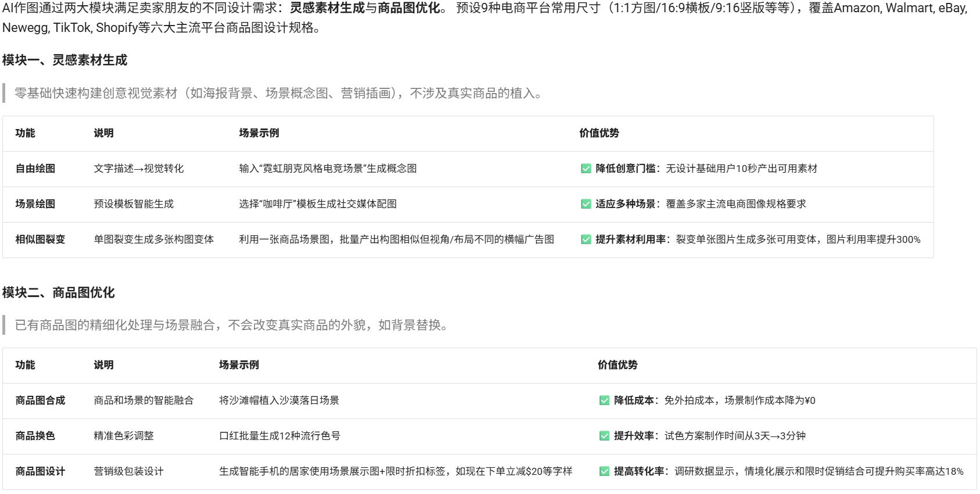Click the green checkmark beside 降低创意门槛
The height and width of the screenshot is (494, 980).
pyautogui.click(x=586, y=169)
